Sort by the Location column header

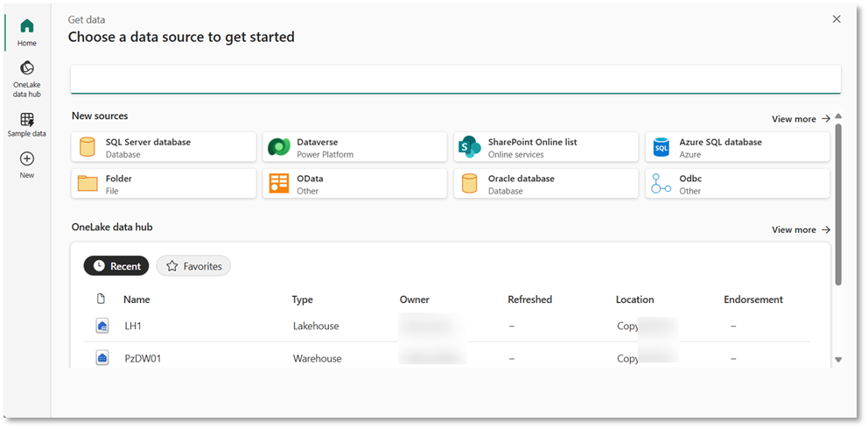(635, 299)
